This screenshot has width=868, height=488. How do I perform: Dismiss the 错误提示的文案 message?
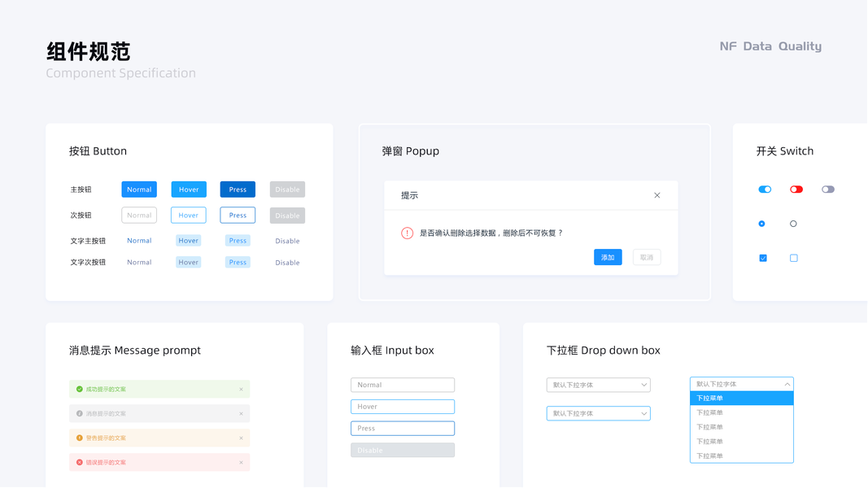point(241,462)
